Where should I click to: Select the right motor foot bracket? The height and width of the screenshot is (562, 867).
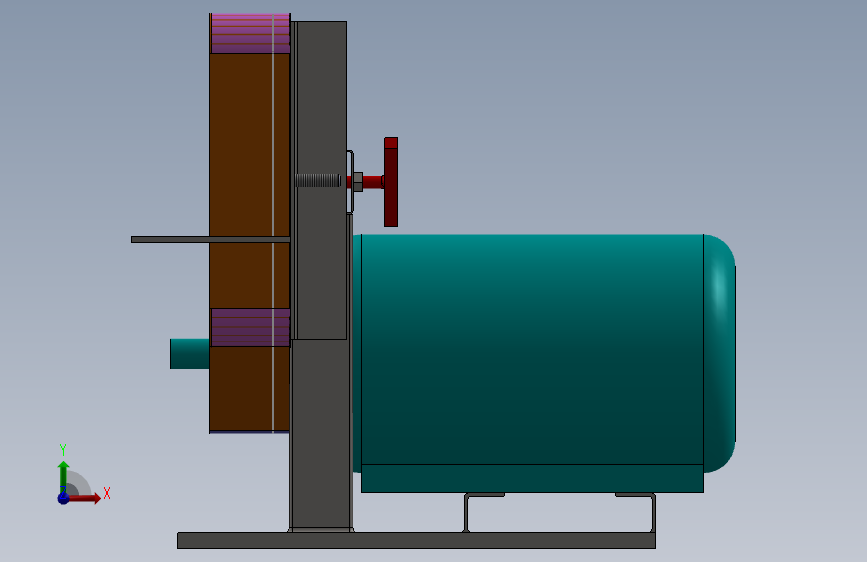pyautogui.click(x=636, y=512)
